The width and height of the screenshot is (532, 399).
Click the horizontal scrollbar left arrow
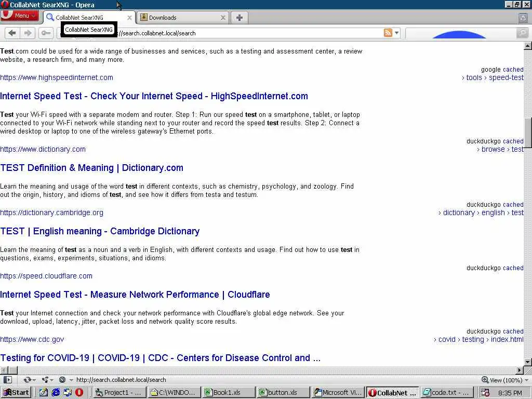tap(4, 370)
